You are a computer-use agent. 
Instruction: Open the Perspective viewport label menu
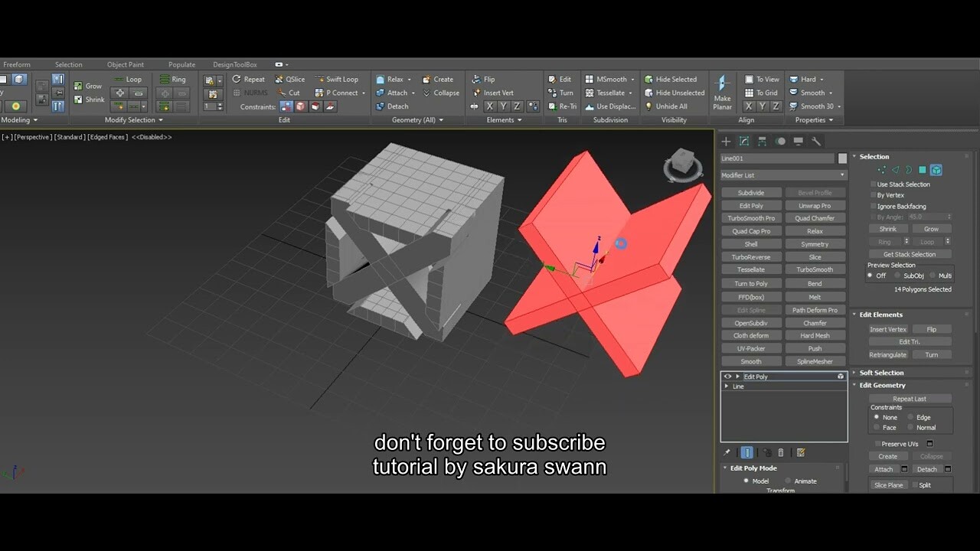33,137
